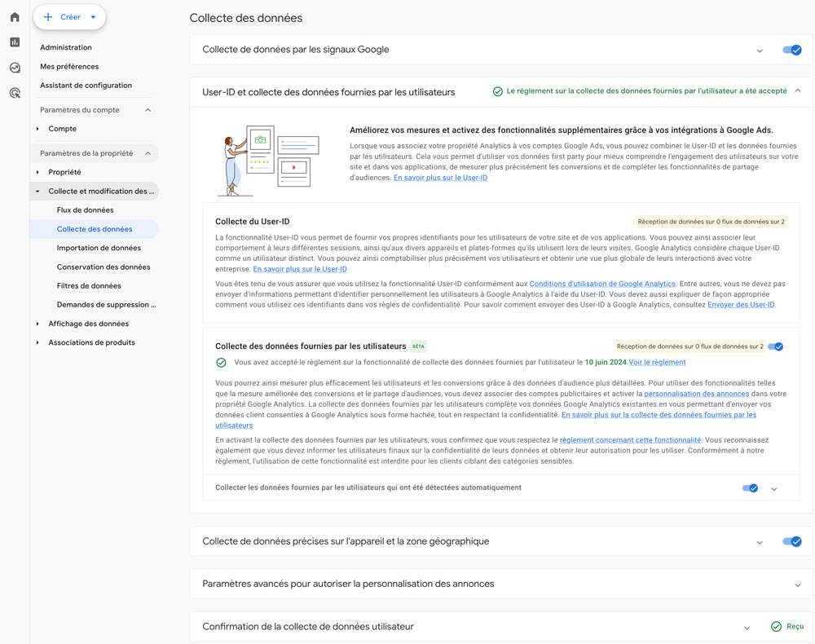Viewport: 815px width, 644px height.
Task: Open link about collecte des données fournies par les utilisateurs
Action: point(659,415)
